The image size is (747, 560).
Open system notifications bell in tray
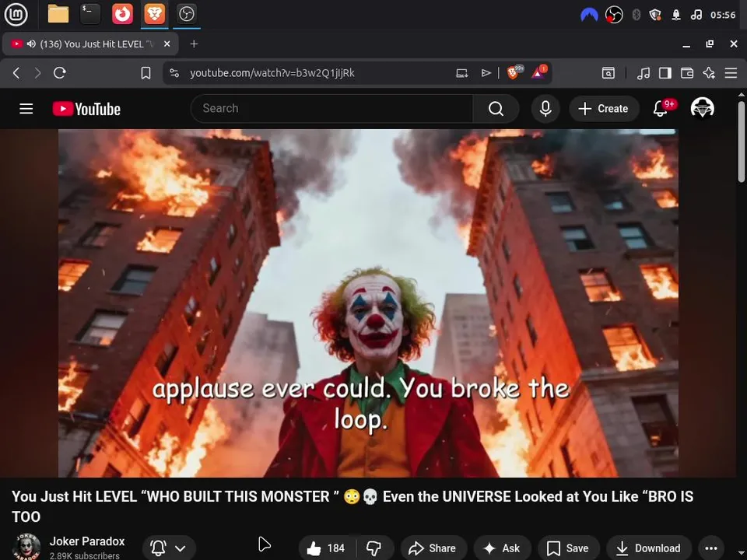point(676,15)
